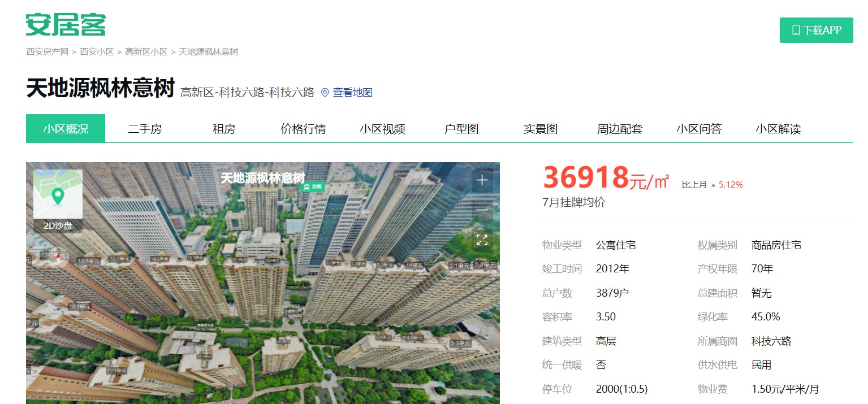Screen dimensions: 868x404
Task: Go to 周边配套 tab
Action: [x=620, y=129]
